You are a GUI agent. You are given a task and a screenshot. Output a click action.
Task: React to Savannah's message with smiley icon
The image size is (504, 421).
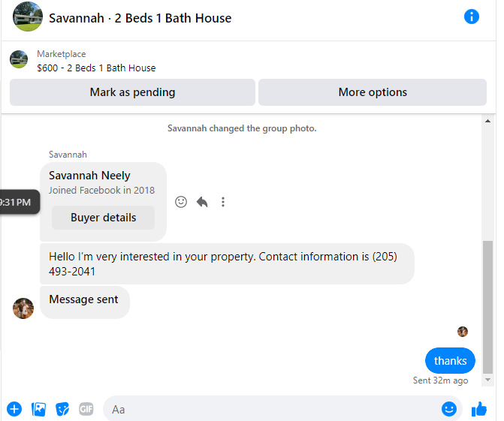pos(181,202)
